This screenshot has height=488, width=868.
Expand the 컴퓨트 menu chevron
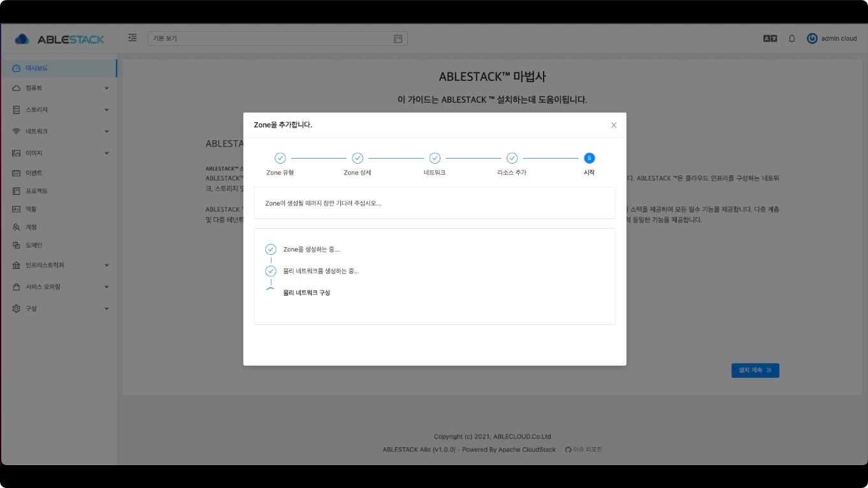pos(106,88)
